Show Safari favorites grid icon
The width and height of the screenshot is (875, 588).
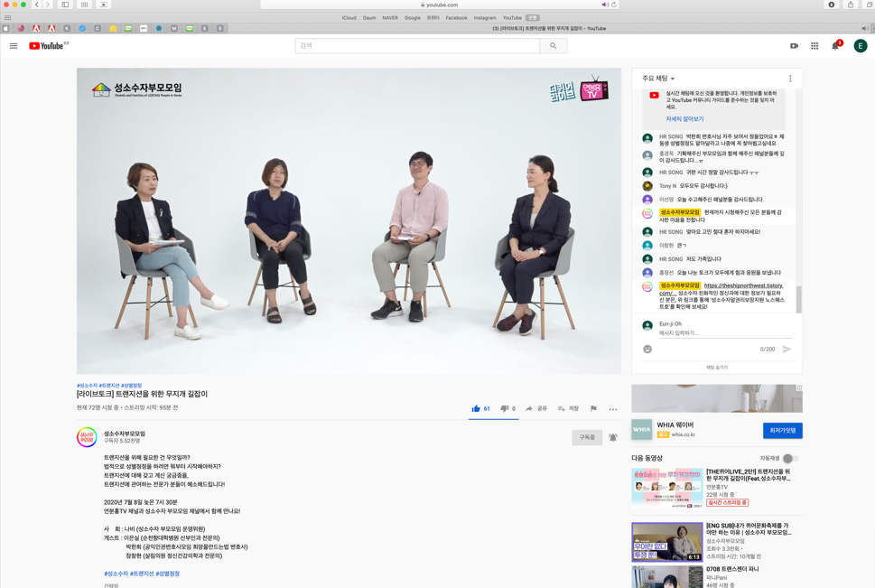click(8, 18)
